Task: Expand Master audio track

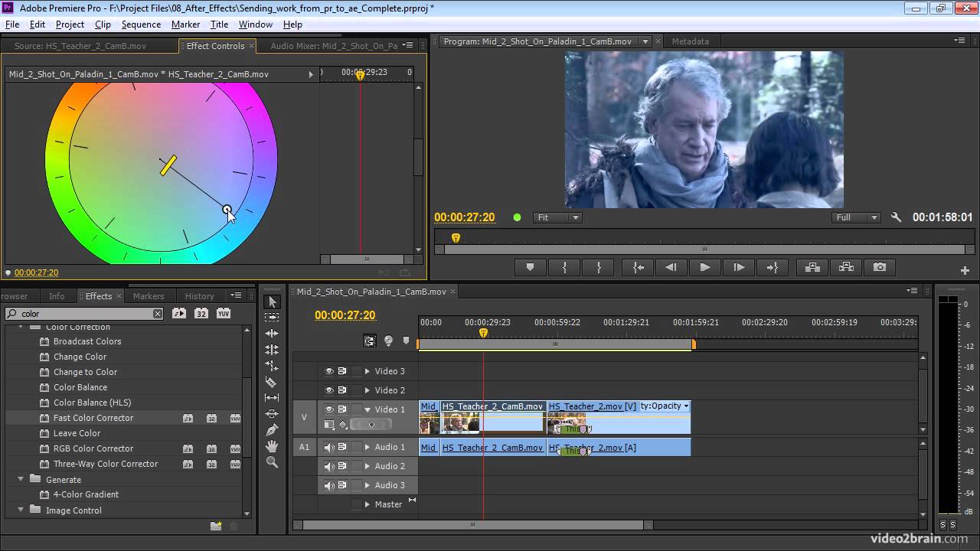Action: [367, 504]
